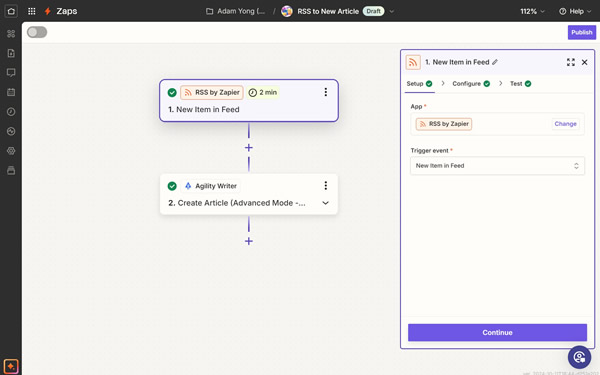Click the RSS by Zapier chip in App field

coord(443,124)
